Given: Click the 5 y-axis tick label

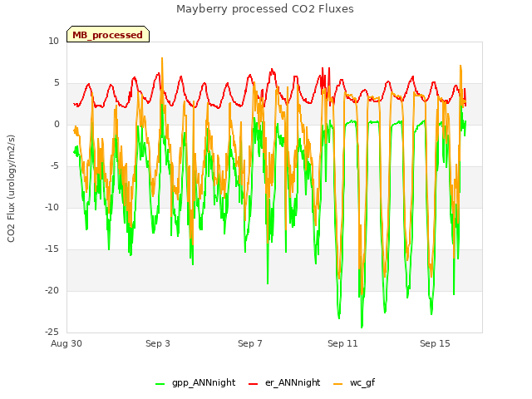Looking at the screenshot, I should pyautogui.click(x=57, y=83).
